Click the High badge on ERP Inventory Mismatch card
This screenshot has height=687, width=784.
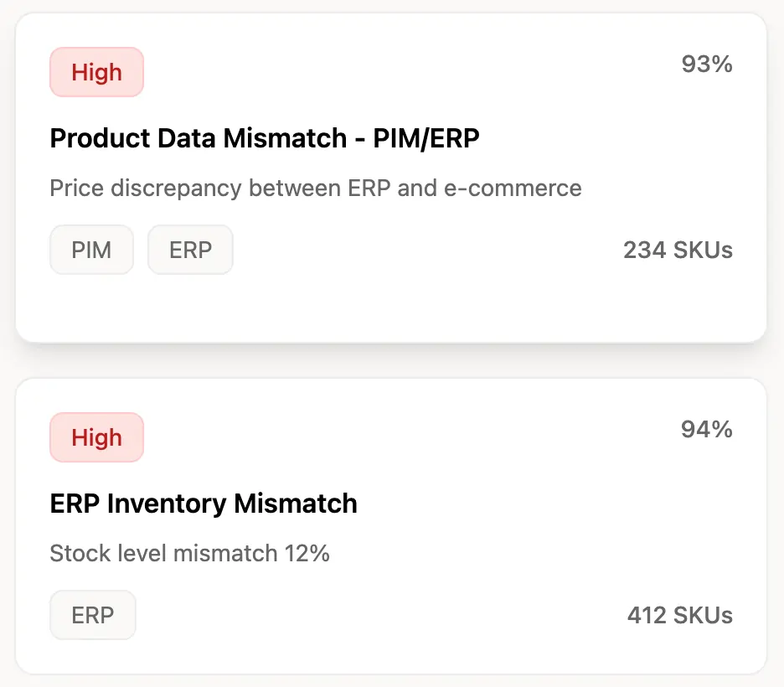coord(96,437)
